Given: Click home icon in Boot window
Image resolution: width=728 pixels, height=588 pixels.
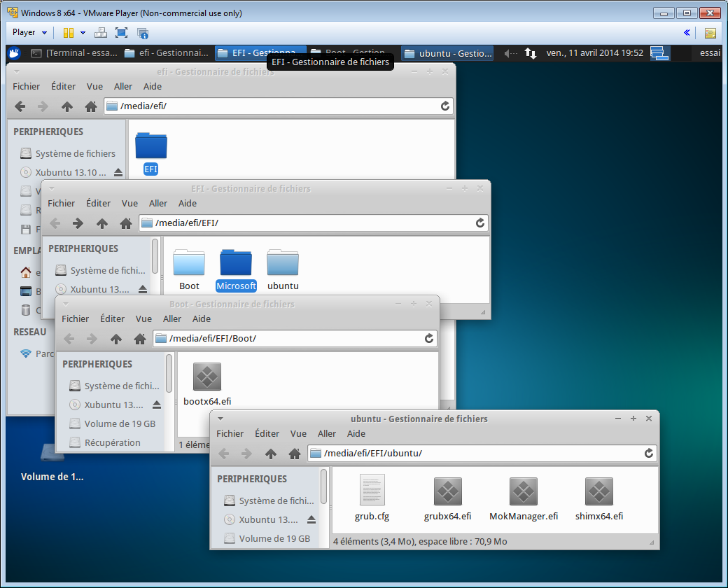Looking at the screenshot, I should 140,339.
